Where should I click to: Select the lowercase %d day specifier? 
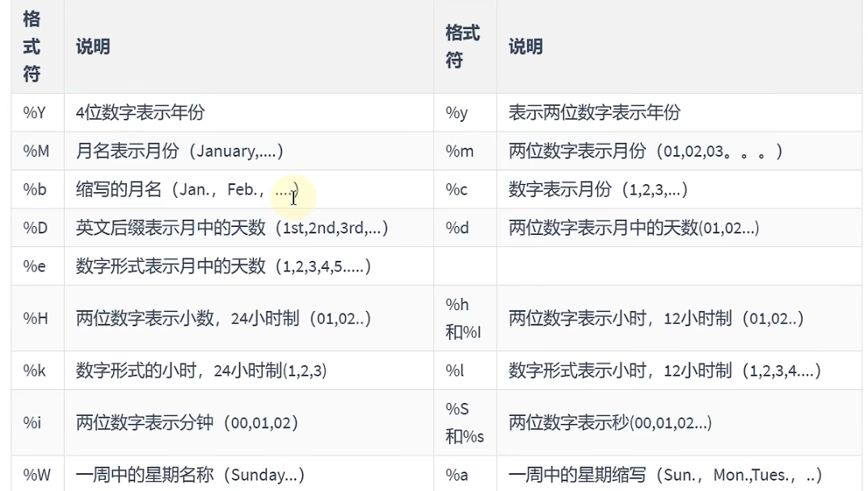[457, 228]
